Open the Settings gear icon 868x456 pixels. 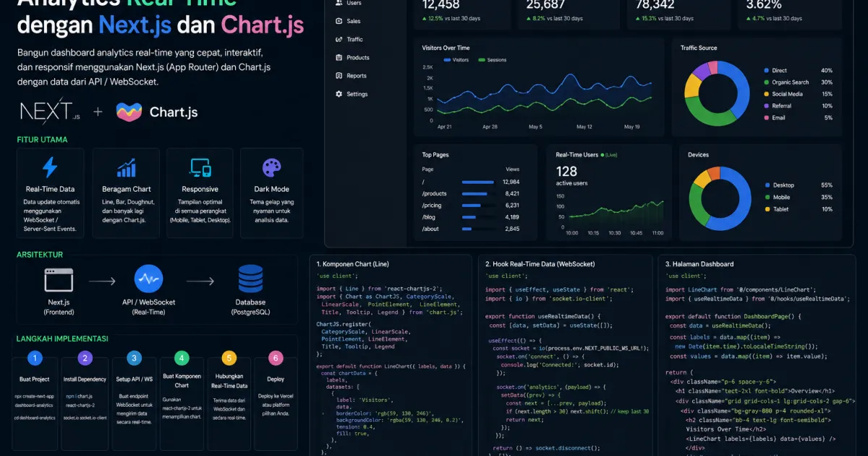(x=339, y=94)
